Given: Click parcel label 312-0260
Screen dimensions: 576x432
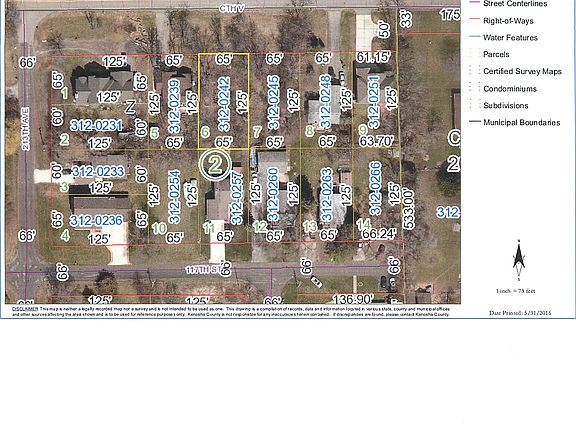Looking at the screenshot, I should [x=273, y=195].
